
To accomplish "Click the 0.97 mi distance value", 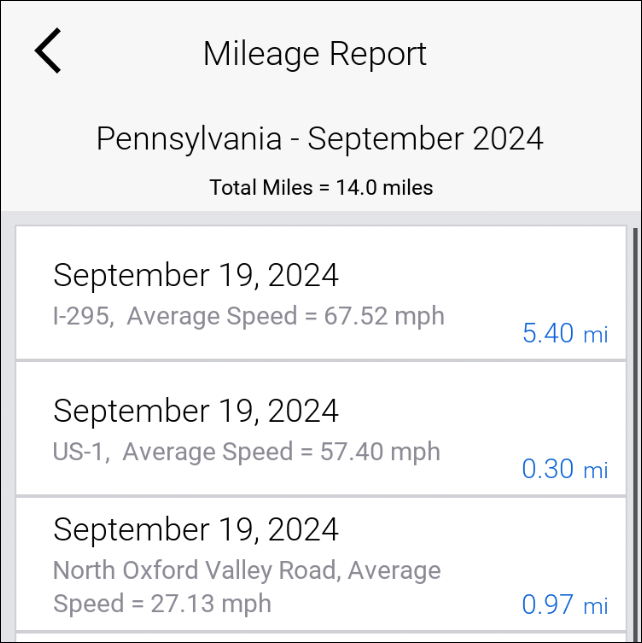I will (x=565, y=604).
